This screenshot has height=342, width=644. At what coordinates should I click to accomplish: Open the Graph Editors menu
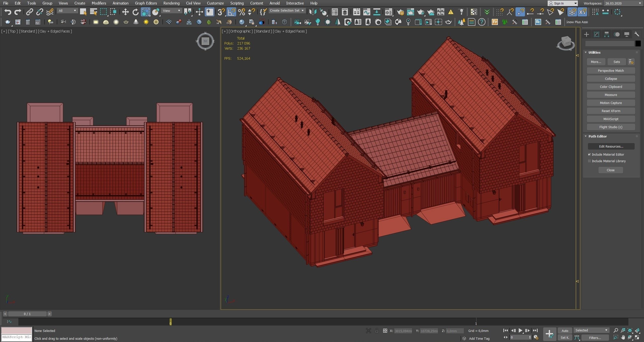point(146,3)
